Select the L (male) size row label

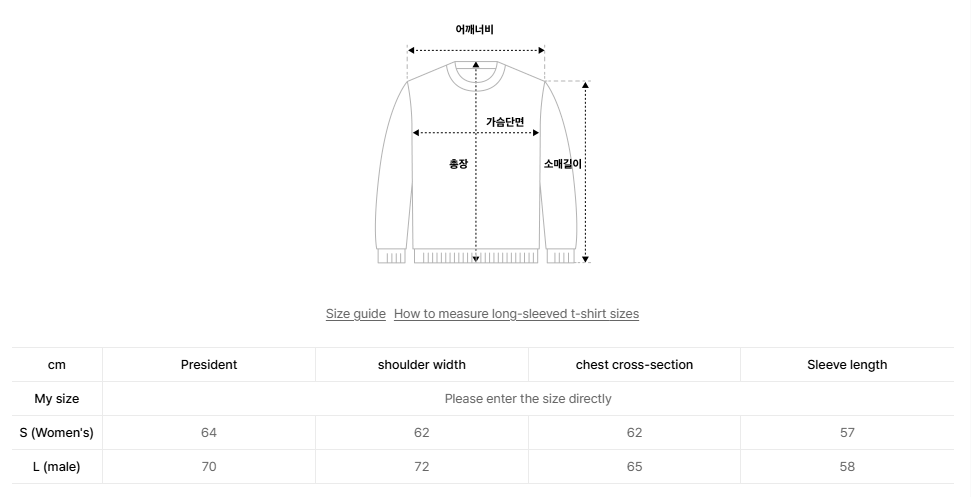[x=57, y=467]
